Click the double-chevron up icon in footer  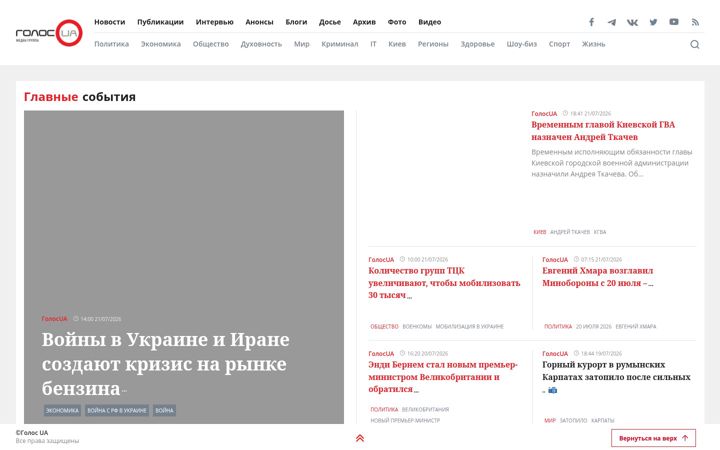point(360,438)
